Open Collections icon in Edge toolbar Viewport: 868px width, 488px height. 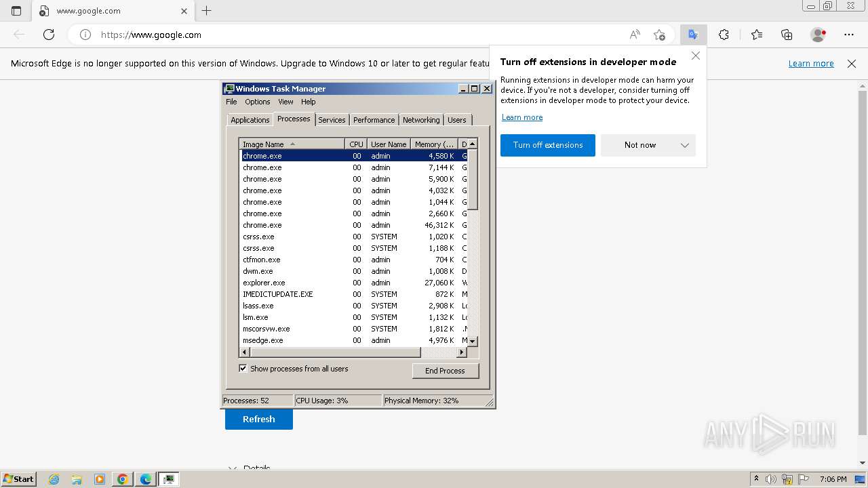click(x=787, y=35)
